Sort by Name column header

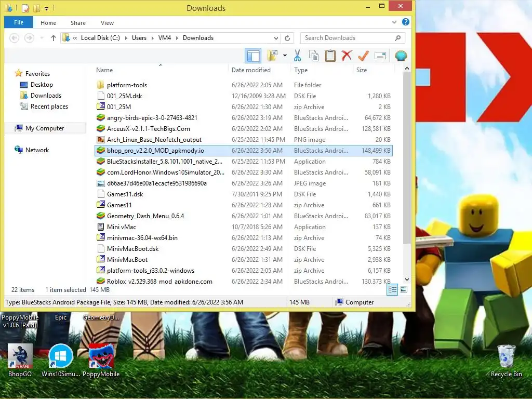point(104,70)
